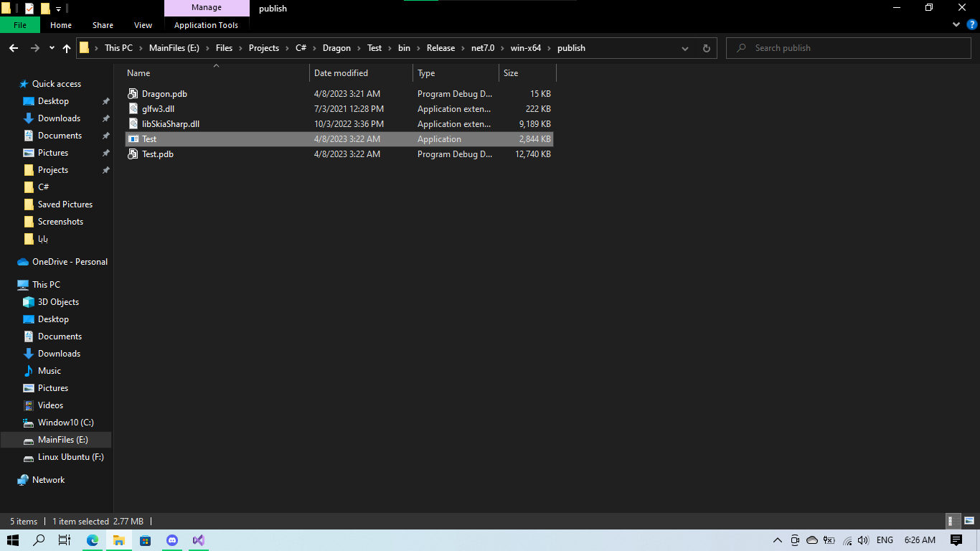
Task: Click the Dragon.pdb file icon
Action: (x=133, y=94)
